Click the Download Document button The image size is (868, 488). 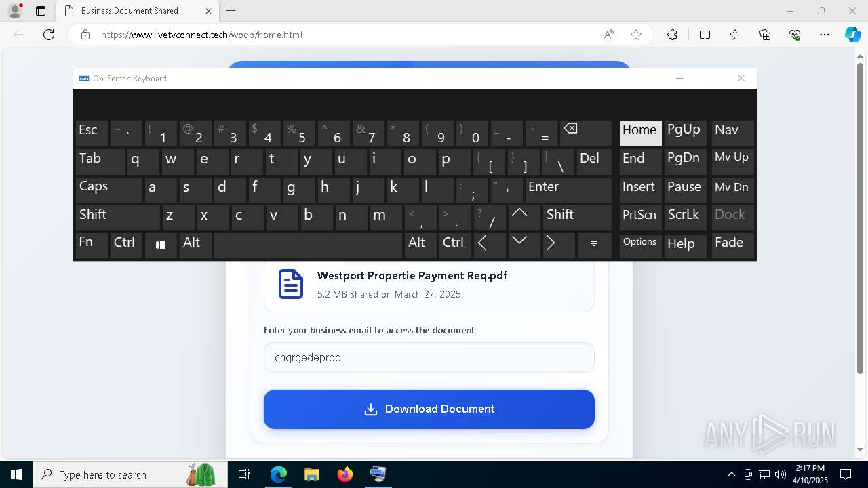tap(429, 409)
